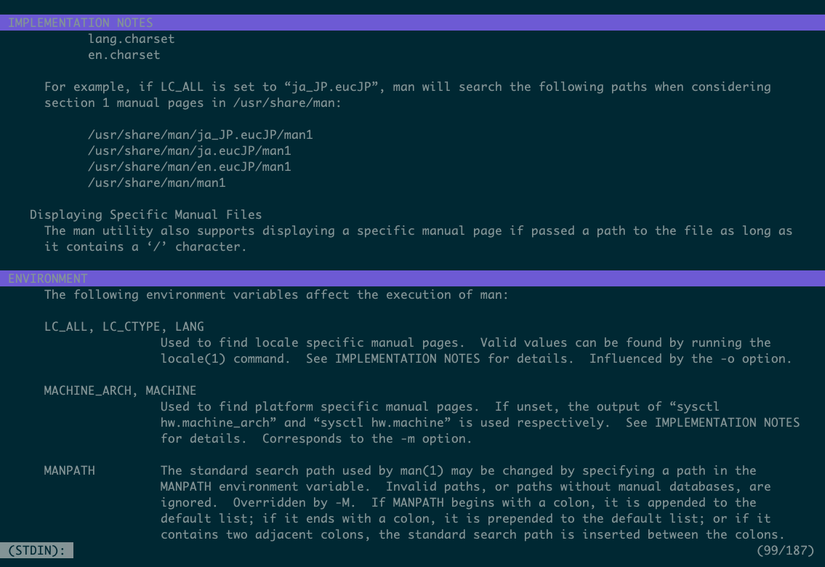
Task: Click the /usr/share/man/en.eucJP/man1 path
Action: [189, 166]
